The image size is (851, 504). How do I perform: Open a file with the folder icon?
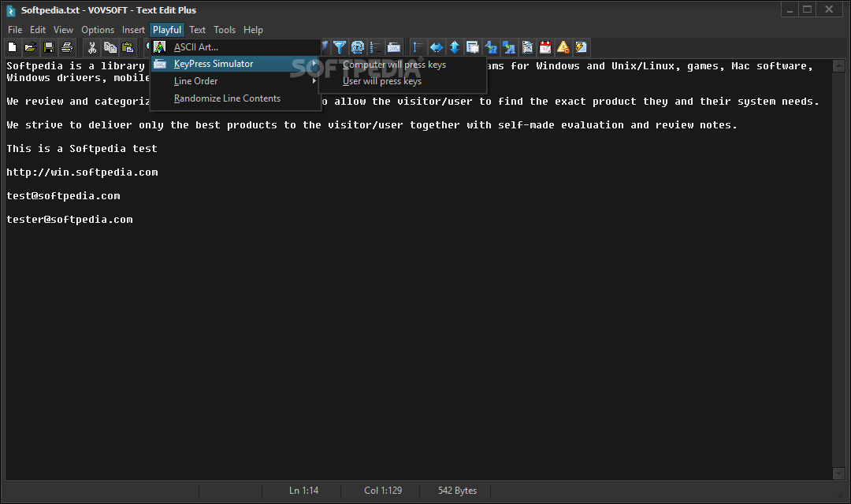[x=31, y=48]
